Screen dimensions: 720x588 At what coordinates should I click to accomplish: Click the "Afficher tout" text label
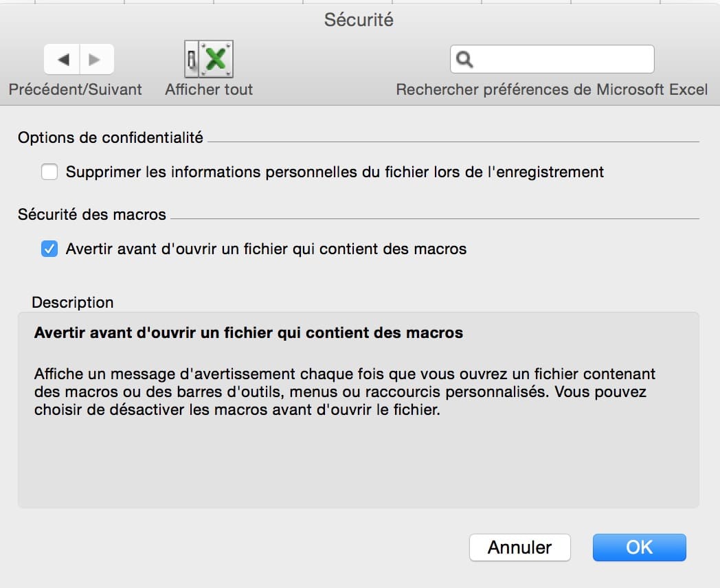(x=209, y=89)
